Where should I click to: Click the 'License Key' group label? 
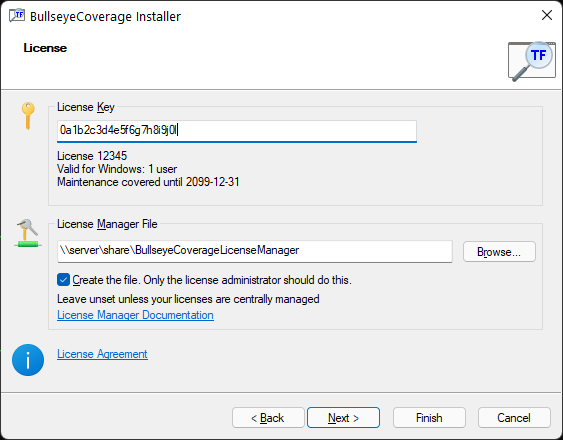(x=86, y=107)
